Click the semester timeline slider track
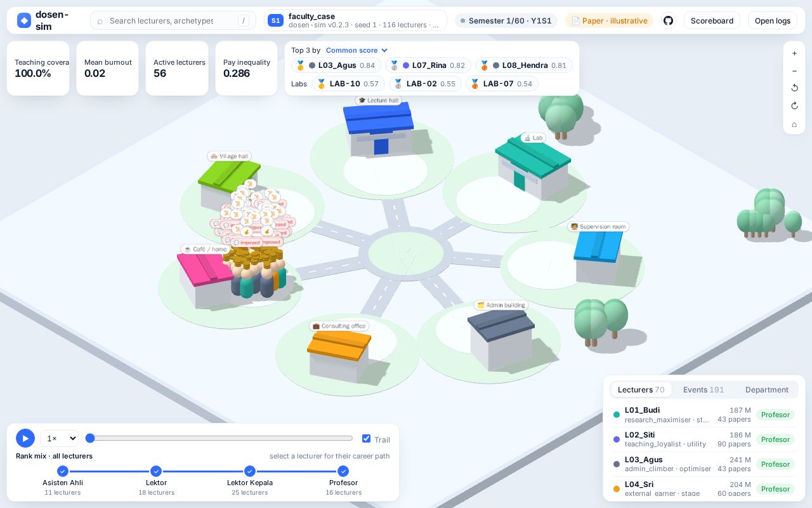This screenshot has height=508, width=812. pos(219,438)
